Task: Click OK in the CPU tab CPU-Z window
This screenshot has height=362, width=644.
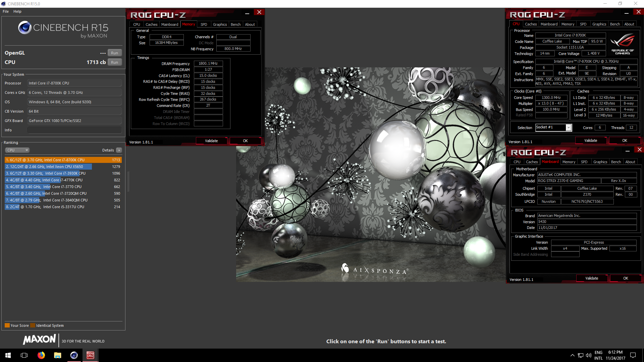Action: [625, 140]
